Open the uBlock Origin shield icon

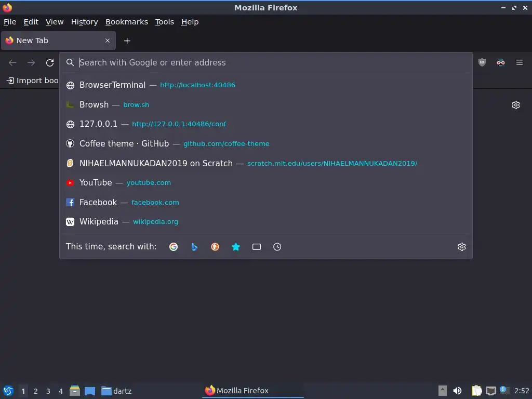coord(482,62)
